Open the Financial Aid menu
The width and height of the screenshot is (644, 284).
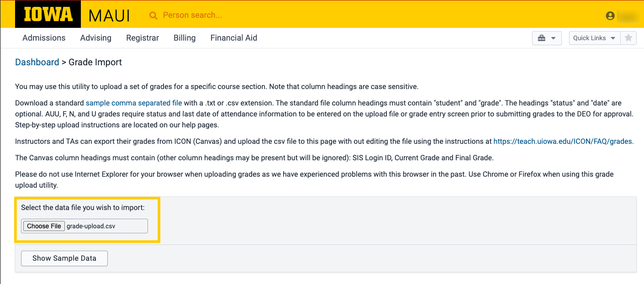click(x=233, y=38)
